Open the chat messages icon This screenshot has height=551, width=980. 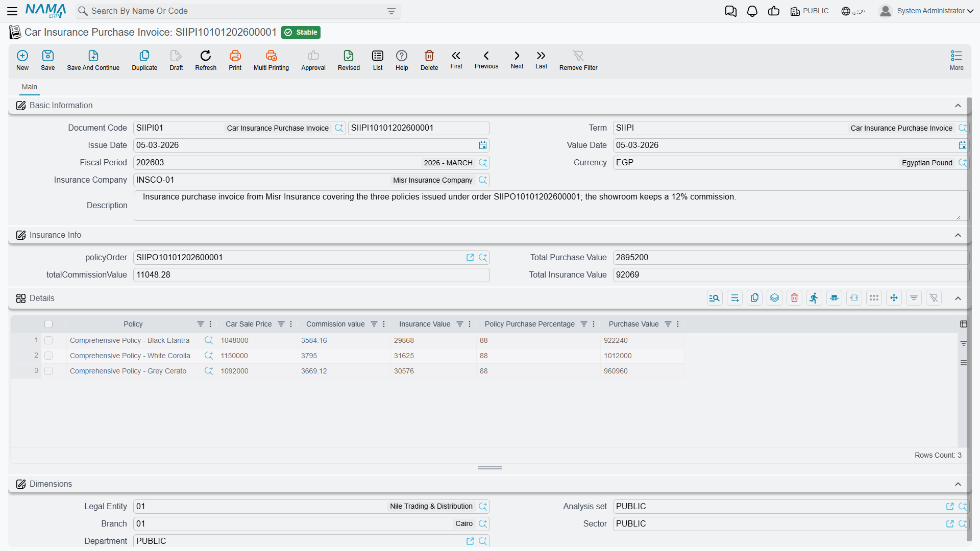pos(730,11)
